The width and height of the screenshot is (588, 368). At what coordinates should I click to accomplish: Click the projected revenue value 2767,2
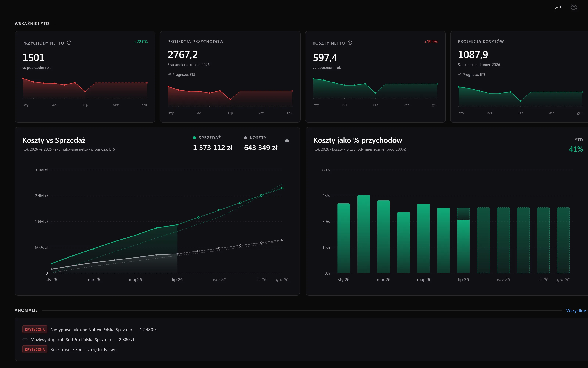point(183,55)
